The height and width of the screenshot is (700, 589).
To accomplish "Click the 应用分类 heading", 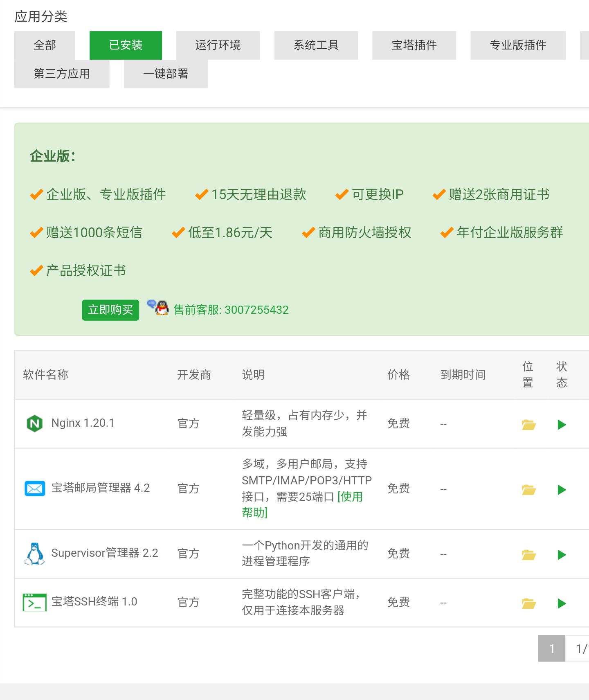I will tap(41, 16).
